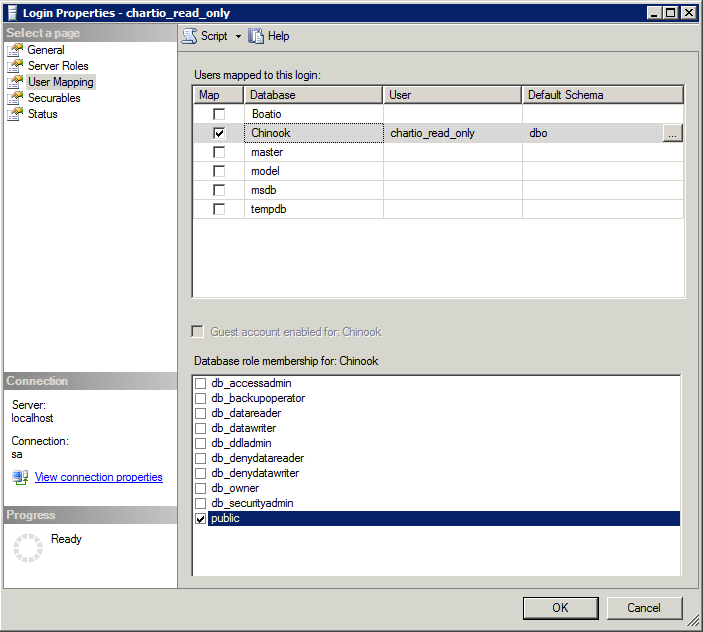703x632 pixels.
Task: Open the Script dropdown arrow
Action: (x=238, y=37)
